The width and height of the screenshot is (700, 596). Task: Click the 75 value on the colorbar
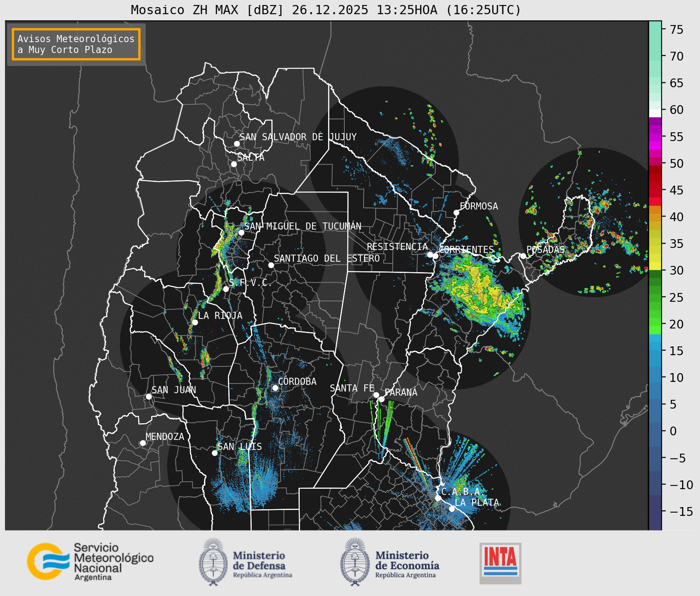point(677,29)
